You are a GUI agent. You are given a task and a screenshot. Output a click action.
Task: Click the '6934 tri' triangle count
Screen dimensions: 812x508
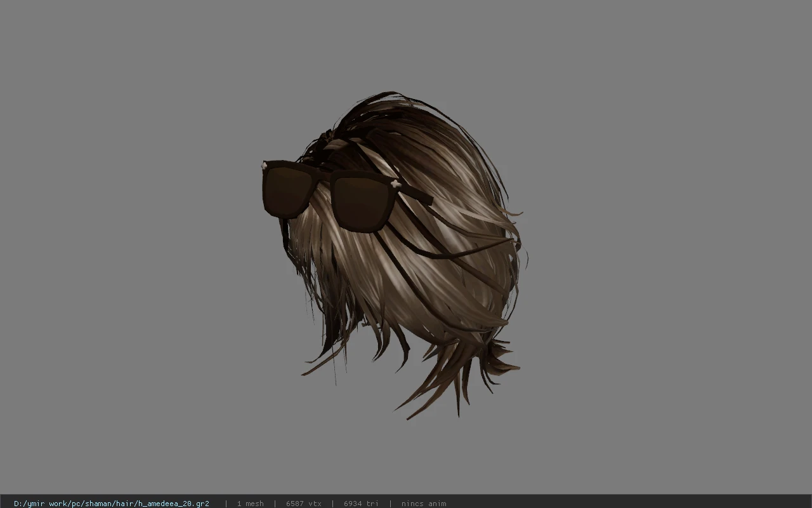(361, 504)
